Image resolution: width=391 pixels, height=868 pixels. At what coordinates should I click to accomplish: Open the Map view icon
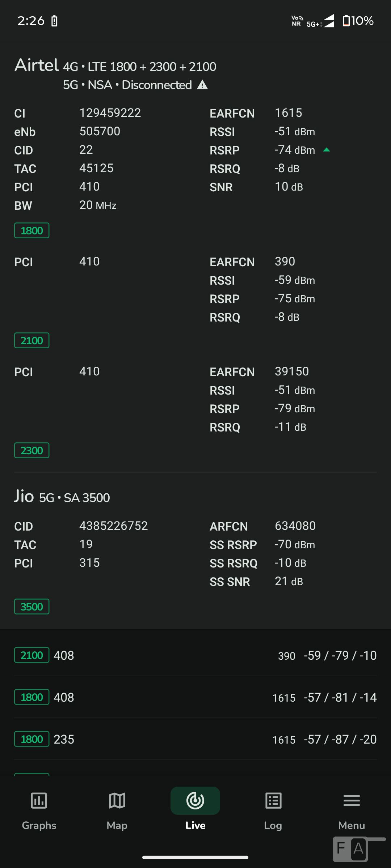117,801
